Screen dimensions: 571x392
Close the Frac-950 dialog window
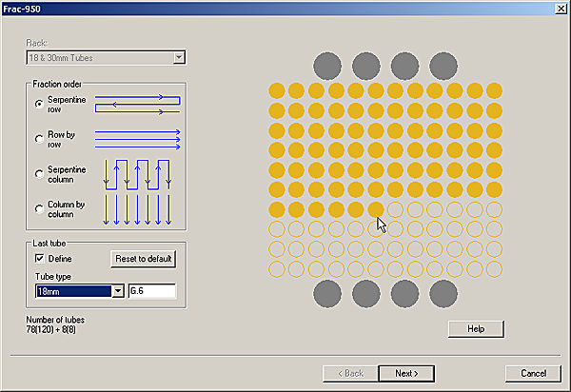(x=561, y=9)
